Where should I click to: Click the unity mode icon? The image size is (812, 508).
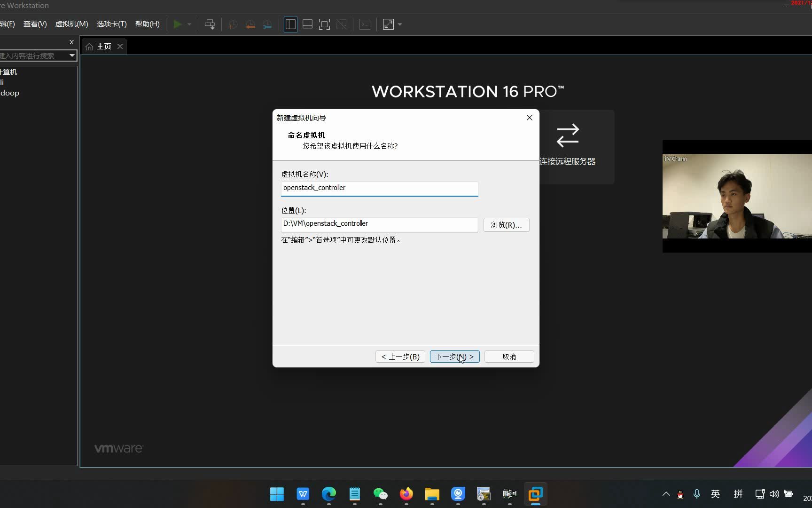click(342, 24)
